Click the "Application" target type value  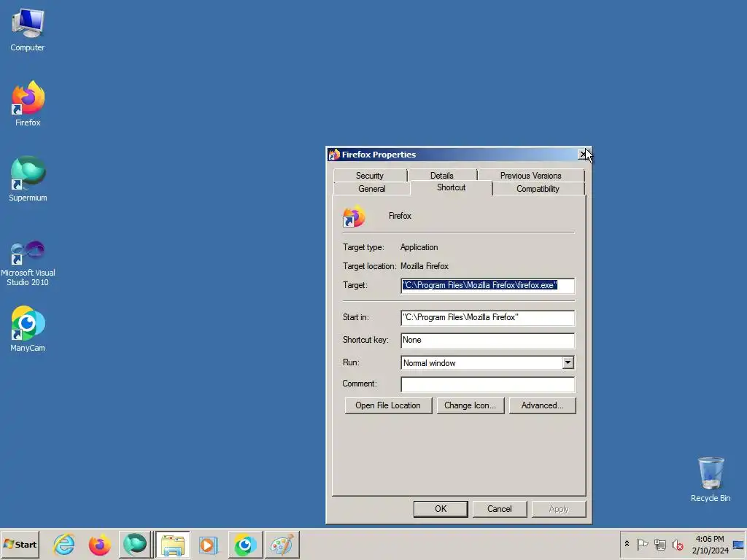(x=419, y=247)
